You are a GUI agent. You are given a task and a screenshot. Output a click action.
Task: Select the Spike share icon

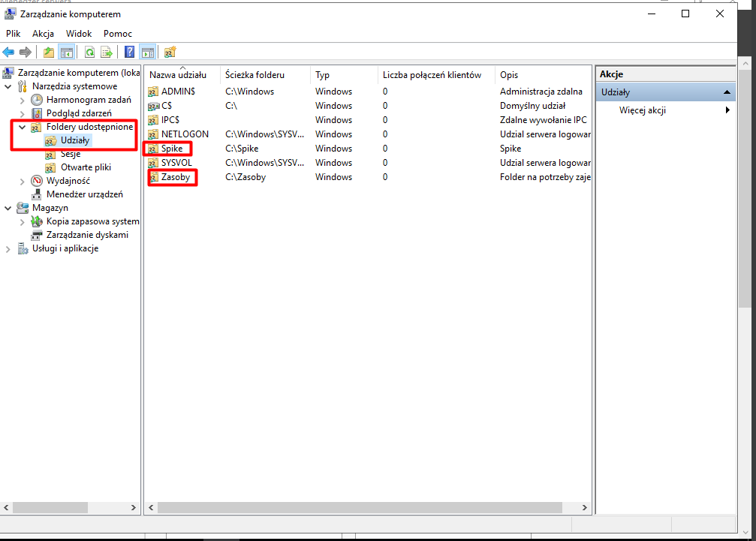pos(154,149)
